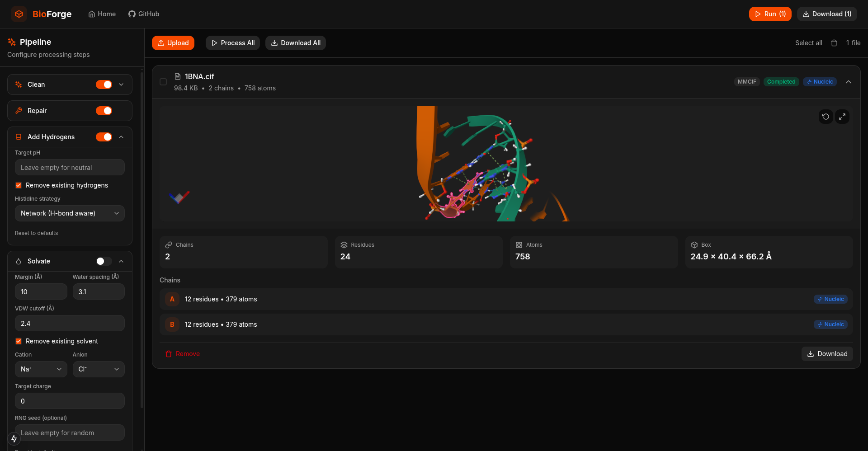The width and height of the screenshot is (868, 451).
Task: Click the axis orientation gizmo in viewer
Action: coord(179,197)
